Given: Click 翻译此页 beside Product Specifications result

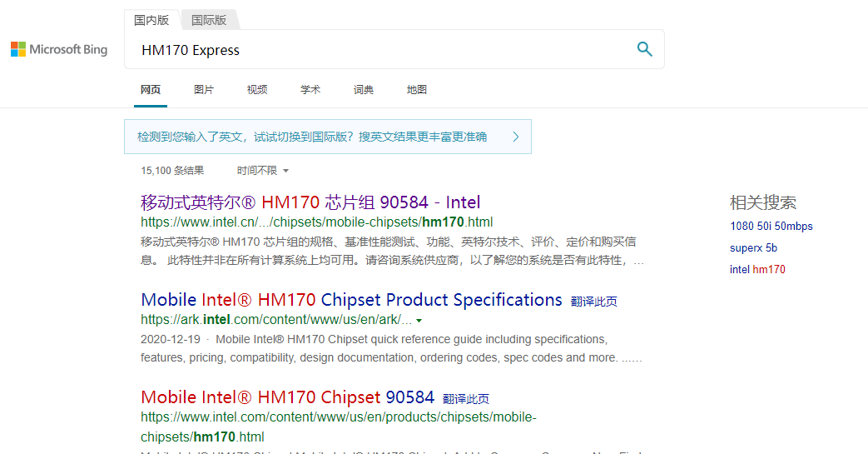Looking at the screenshot, I should pyautogui.click(x=593, y=302).
